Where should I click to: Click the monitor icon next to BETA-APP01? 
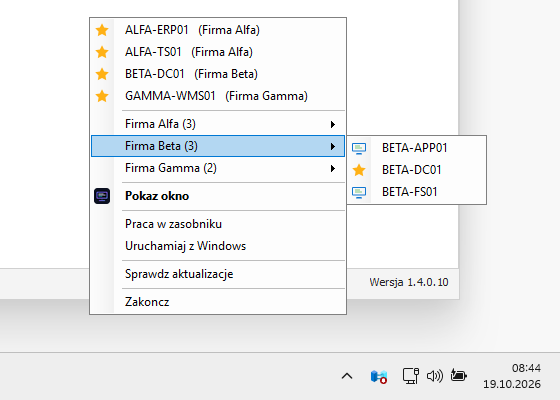click(359, 148)
